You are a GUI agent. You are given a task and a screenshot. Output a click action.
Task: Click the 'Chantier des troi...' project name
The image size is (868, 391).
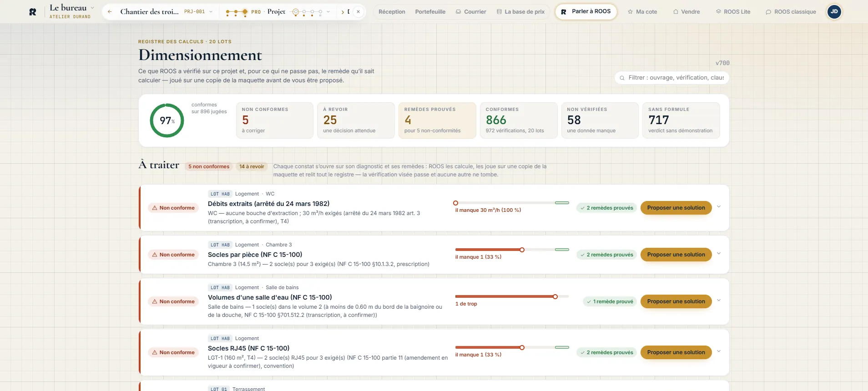pyautogui.click(x=149, y=12)
